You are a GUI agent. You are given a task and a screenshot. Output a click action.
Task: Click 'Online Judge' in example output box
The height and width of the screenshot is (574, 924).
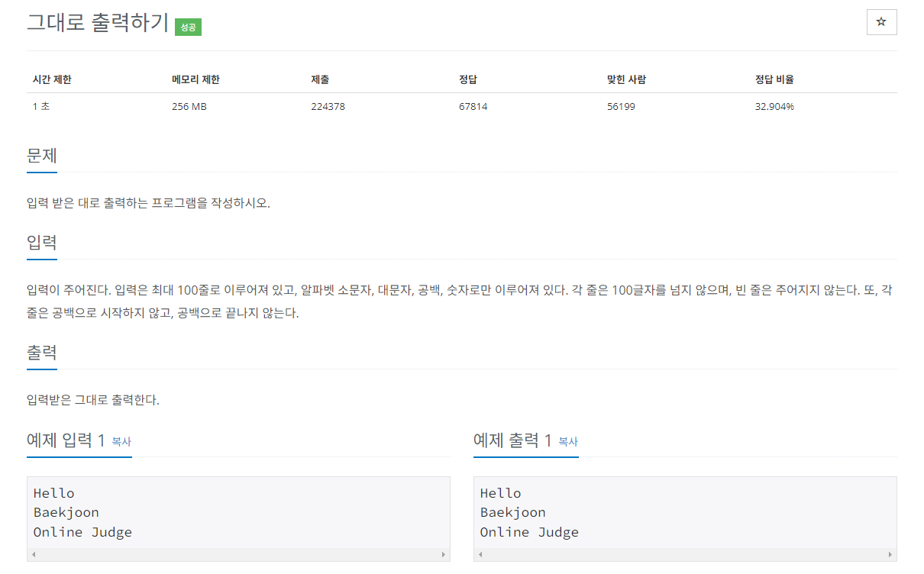pyautogui.click(x=529, y=532)
